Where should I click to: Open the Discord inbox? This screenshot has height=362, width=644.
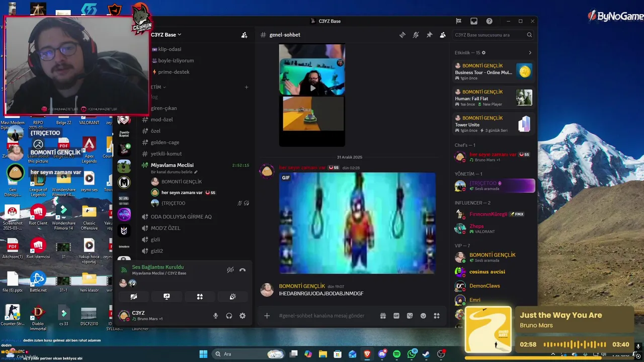(x=474, y=21)
